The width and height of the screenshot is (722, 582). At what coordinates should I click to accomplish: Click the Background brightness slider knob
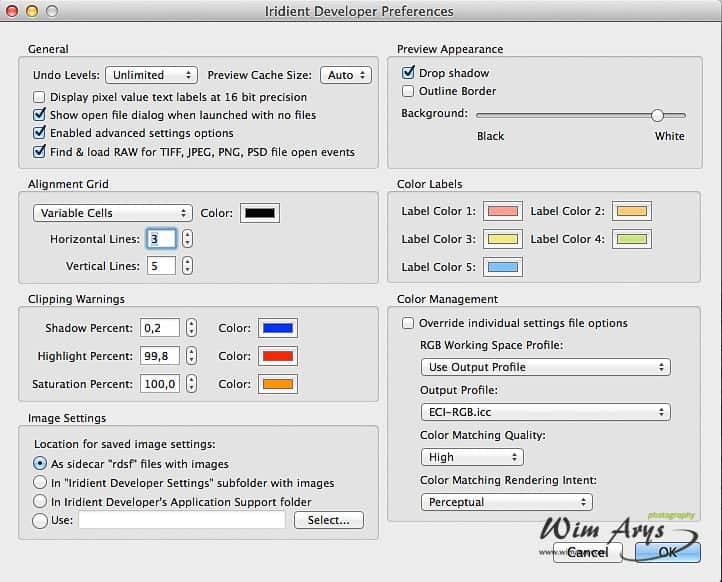click(658, 115)
